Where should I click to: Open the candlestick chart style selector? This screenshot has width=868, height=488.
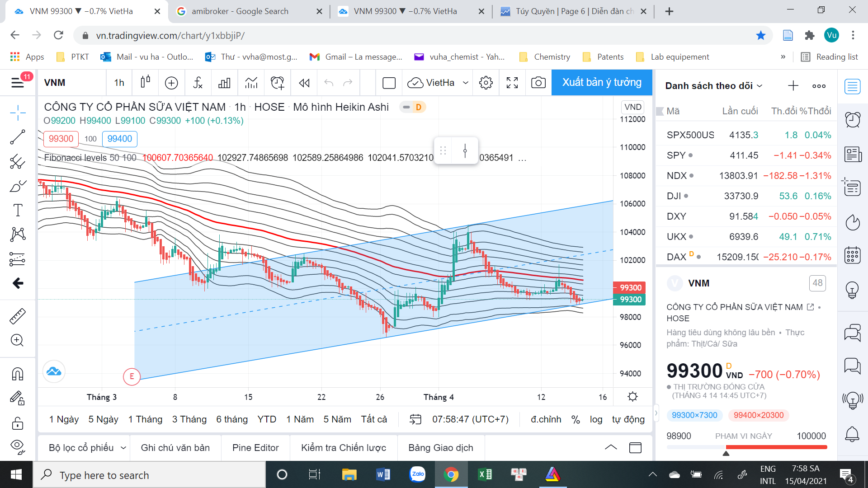coord(145,82)
